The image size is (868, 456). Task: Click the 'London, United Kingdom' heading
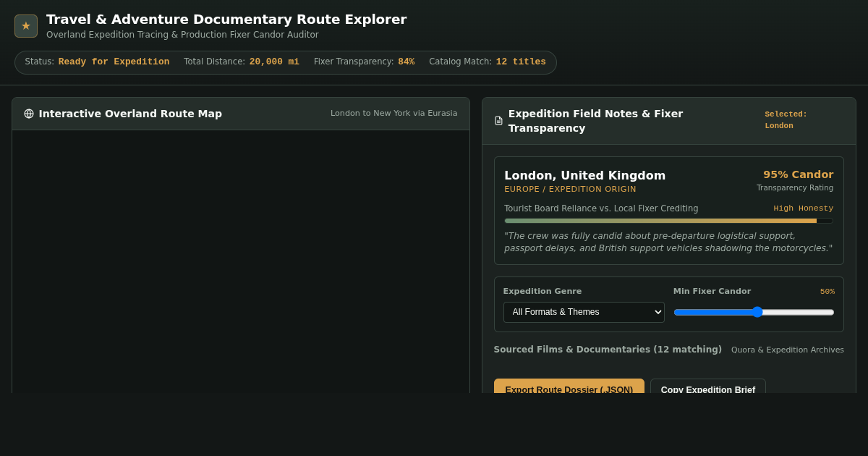point(585,175)
